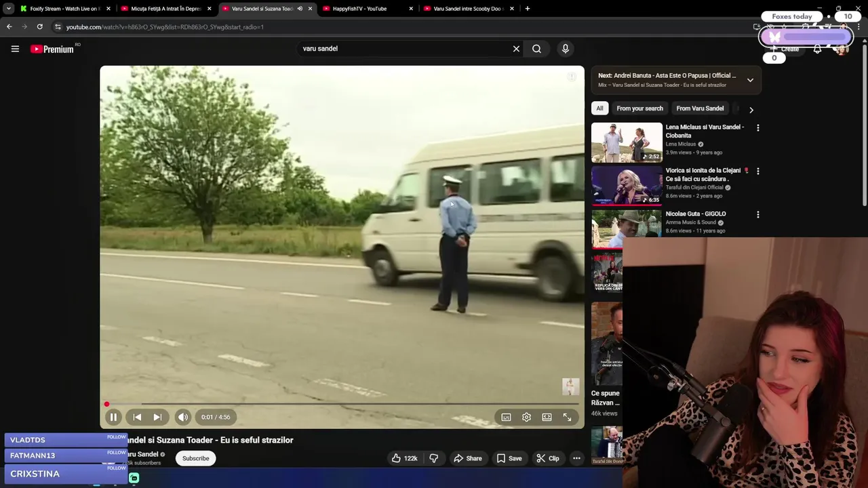The width and height of the screenshot is (868, 488).
Task: Clear the search box text
Action: click(x=516, y=49)
